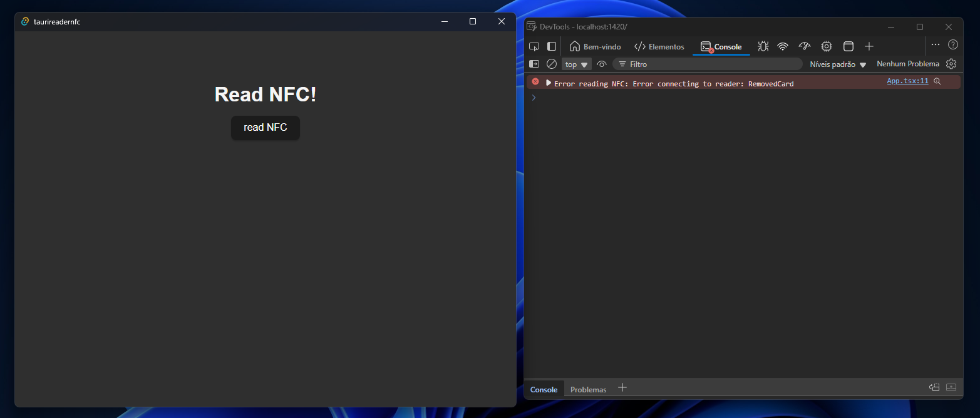
Task: Minimize the DevTools window
Action: 890,27
